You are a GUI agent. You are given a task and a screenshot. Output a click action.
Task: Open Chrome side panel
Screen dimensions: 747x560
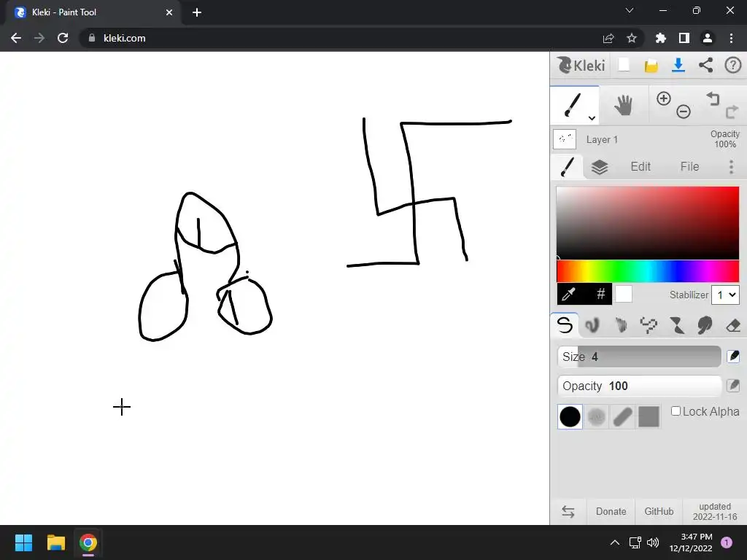[x=684, y=38]
